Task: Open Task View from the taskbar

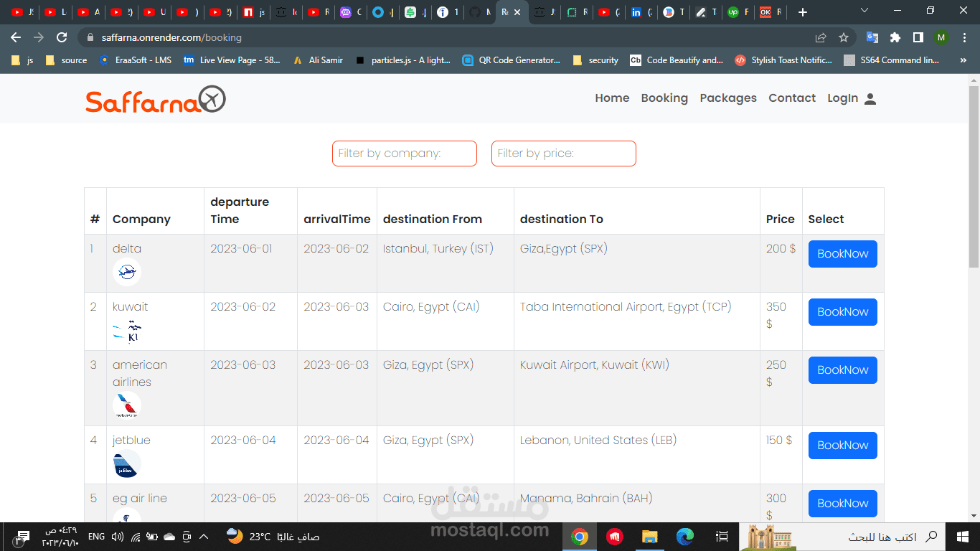Action: click(x=722, y=537)
